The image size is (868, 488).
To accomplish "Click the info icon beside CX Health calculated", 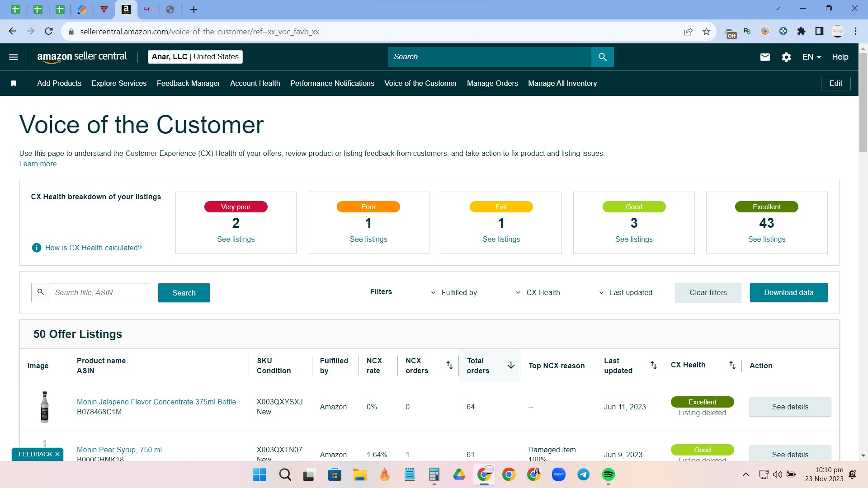I will point(37,248).
